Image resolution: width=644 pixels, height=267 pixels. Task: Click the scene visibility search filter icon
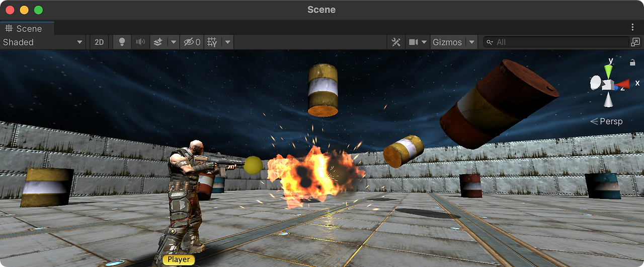click(x=635, y=42)
